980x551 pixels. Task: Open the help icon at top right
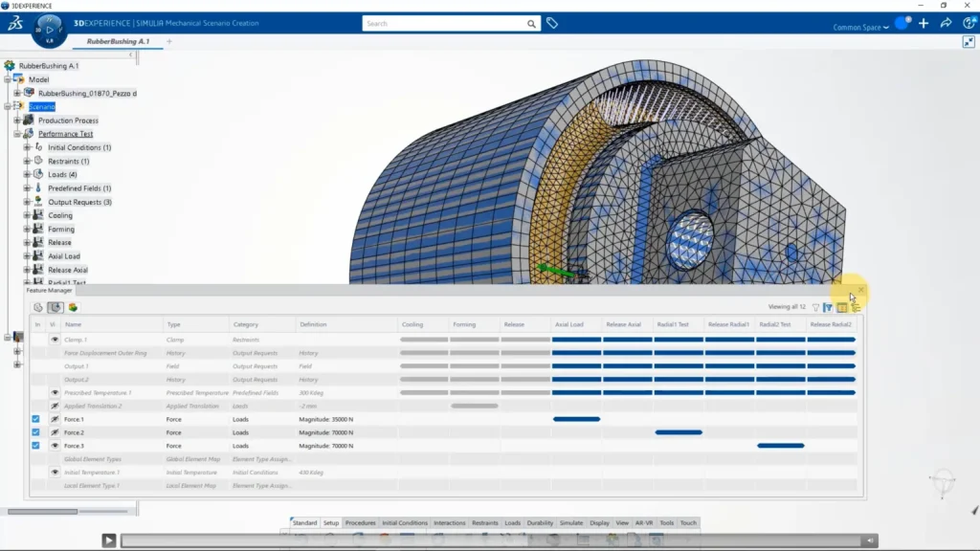(969, 23)
